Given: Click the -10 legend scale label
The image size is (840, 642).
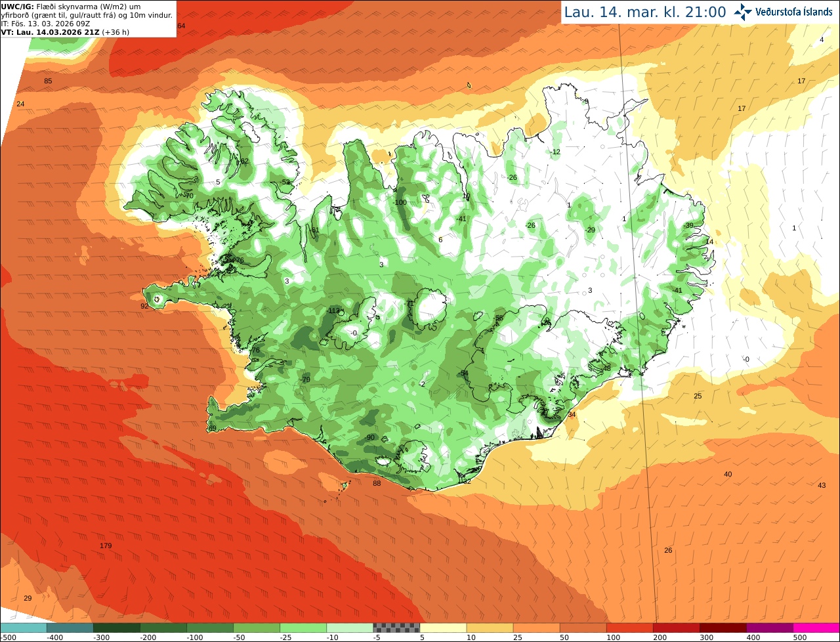Looking at the screenshot, I should pyautogui.click(x=333, y=637).
